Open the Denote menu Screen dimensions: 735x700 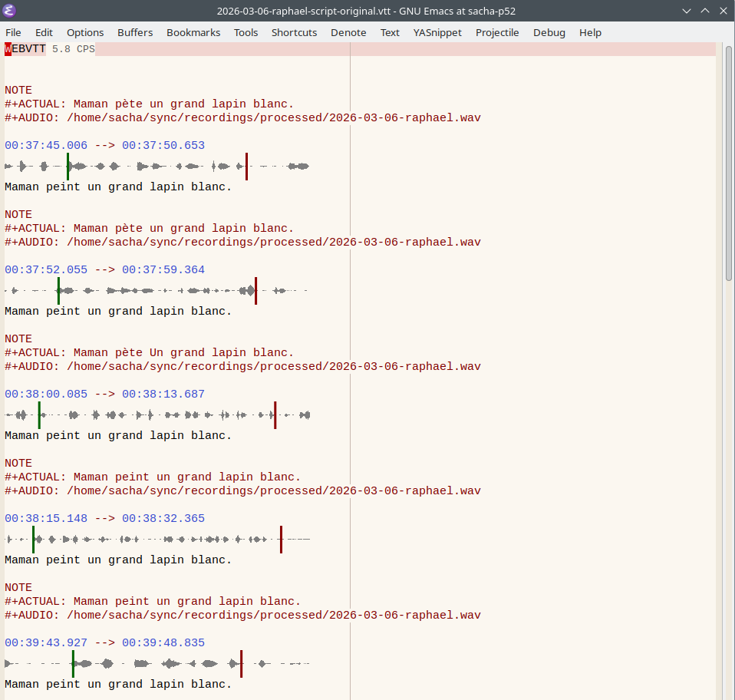[348, 32]
